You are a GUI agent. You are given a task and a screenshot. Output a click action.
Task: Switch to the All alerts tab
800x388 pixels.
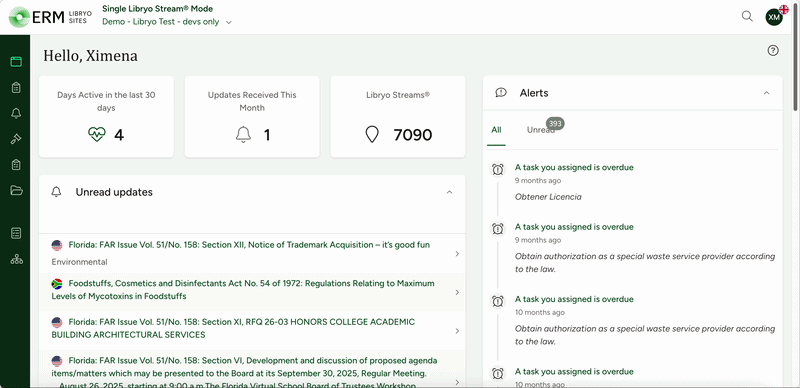pyautogui.click(x=496, y=130)
